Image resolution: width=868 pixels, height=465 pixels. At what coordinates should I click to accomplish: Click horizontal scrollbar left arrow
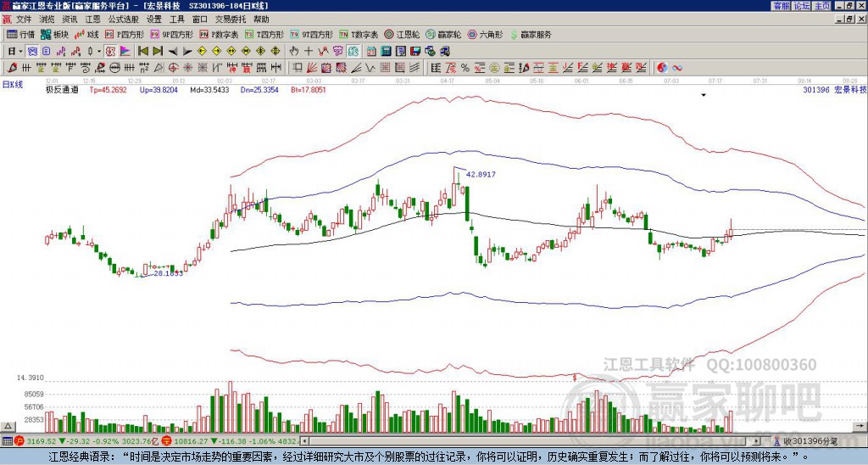coord(305,441)
